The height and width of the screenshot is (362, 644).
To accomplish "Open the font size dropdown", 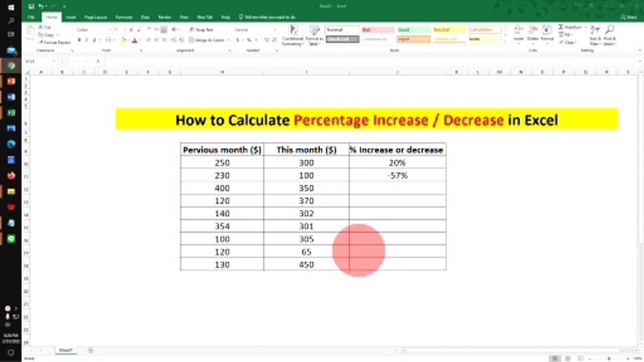I will tap(124, 30).
